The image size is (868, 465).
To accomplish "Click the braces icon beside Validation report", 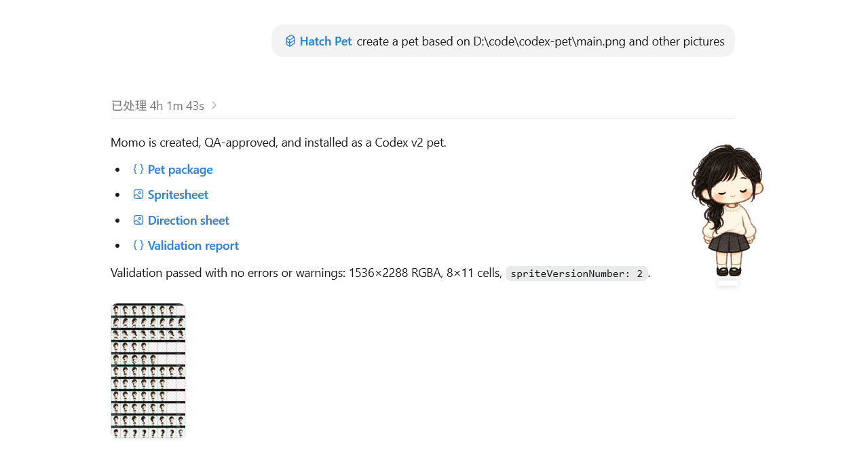I will tap(138, 245).
